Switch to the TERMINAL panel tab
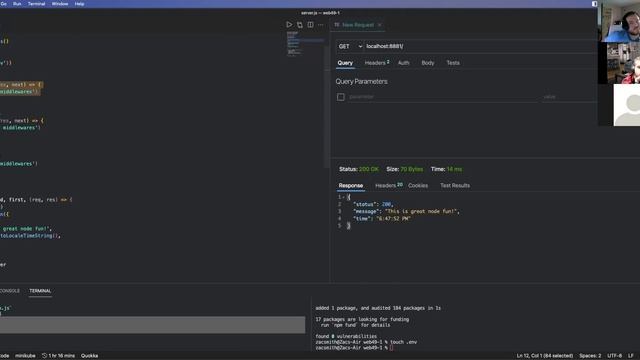The image size is (640, 360). click(x=40, y=291)
